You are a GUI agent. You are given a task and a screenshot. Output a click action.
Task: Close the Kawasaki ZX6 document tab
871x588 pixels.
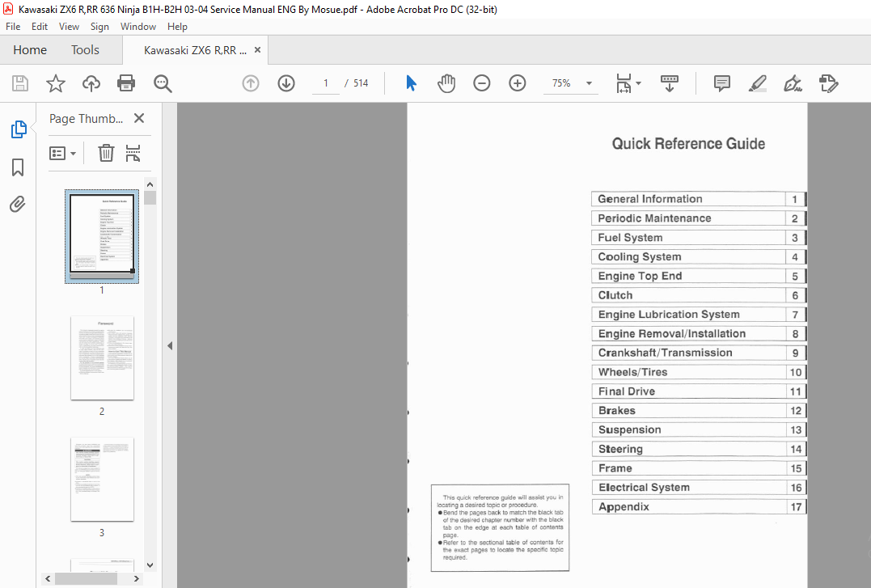pyautogui.click(x=257, y=50)
